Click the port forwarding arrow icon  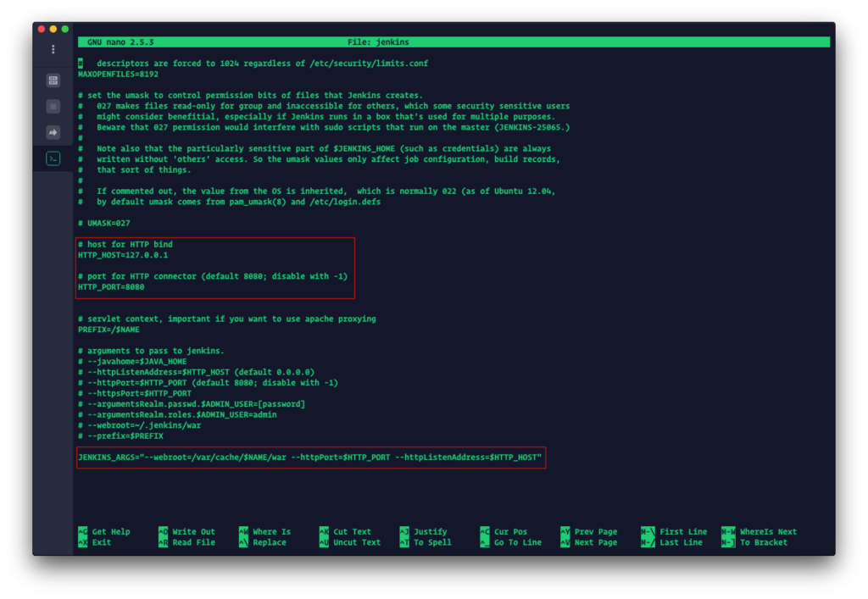pyautogui.click(x=53, y=132)
